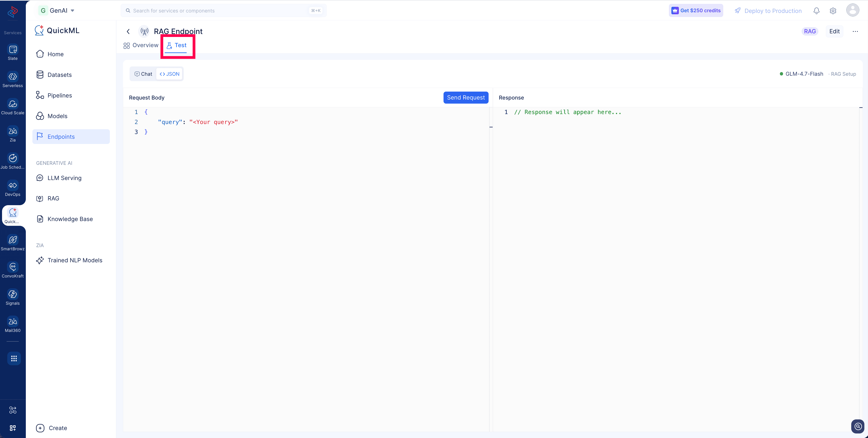Open the user profile avatar

[x=853, y=10]
